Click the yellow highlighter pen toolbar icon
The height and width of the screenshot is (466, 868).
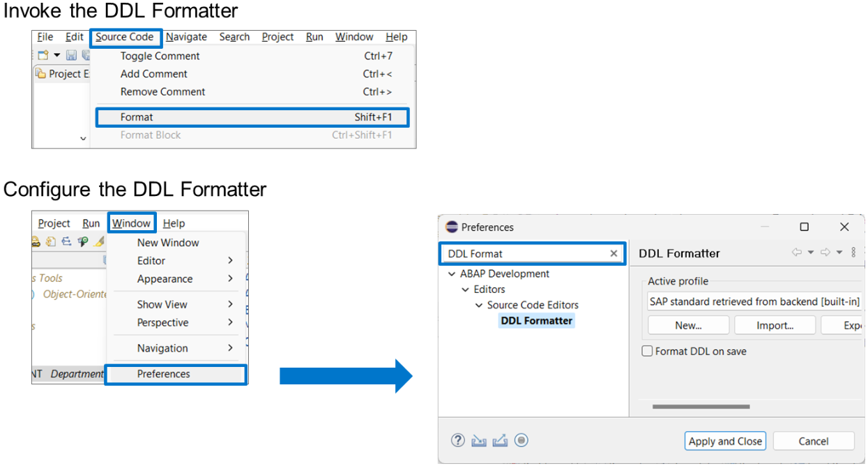tap(100, 241)
